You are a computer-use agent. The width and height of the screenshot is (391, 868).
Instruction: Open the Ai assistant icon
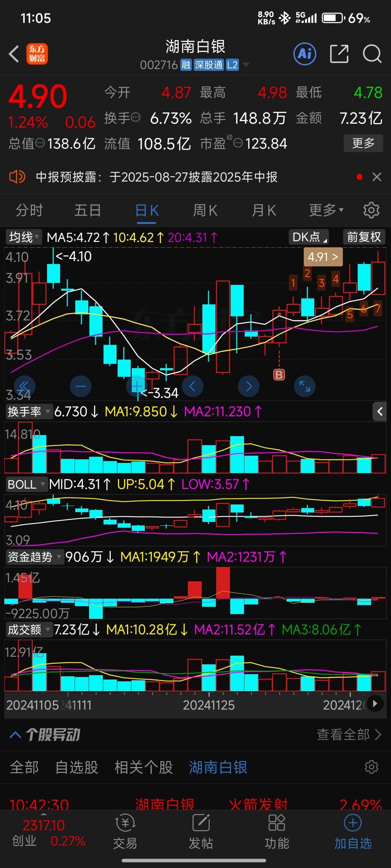point(304,54)
